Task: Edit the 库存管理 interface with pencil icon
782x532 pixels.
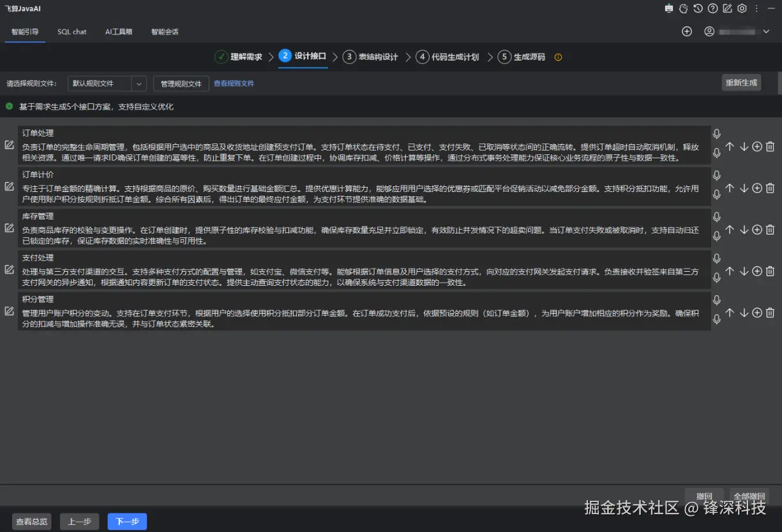Action: click(x=9, y=228)
